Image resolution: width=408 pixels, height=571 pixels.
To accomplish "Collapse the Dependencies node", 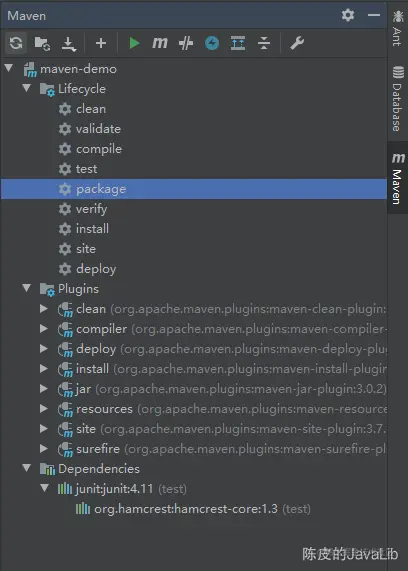I will click(27, 468).
